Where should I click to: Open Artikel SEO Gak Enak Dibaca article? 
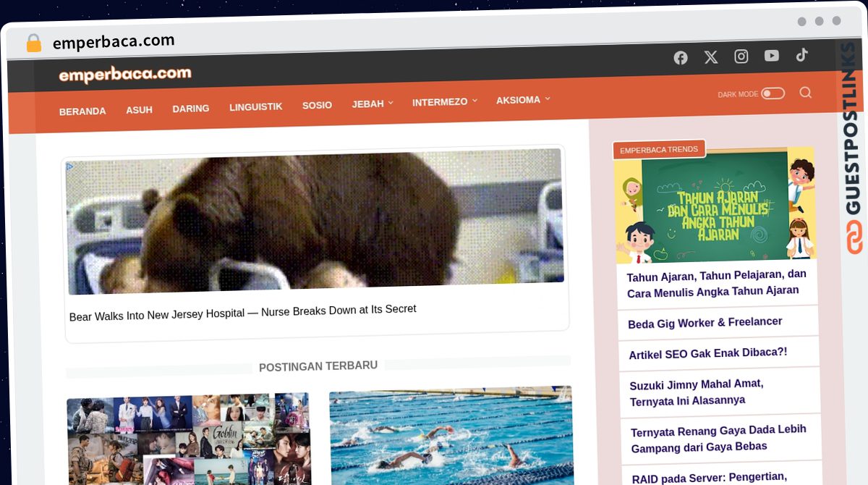click(x=708, y=353)
